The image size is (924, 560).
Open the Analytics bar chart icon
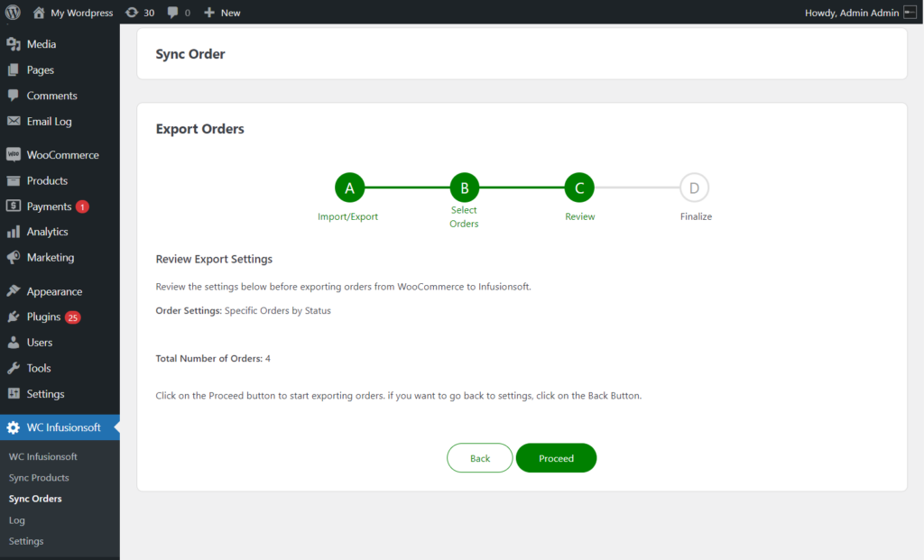pyautogui.click(x=14, y=232)
